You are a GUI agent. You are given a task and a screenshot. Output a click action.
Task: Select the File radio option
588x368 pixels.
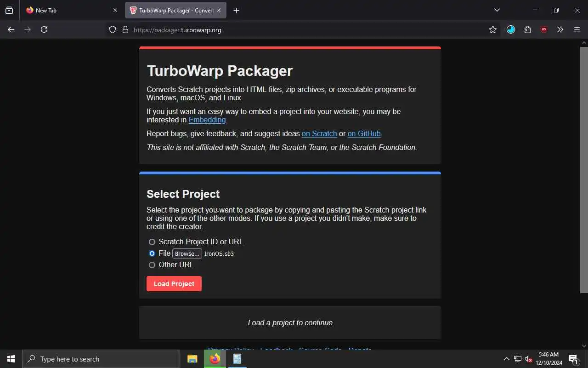pyautogui.click(x=152, y=253)
